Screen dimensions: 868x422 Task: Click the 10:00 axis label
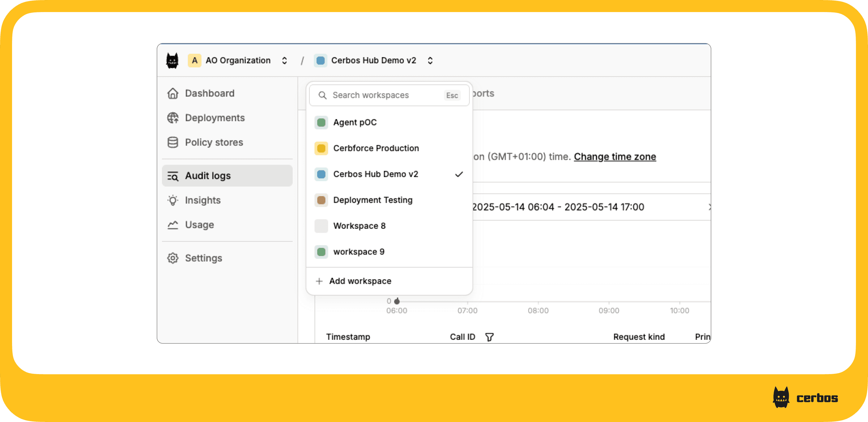(679, 310)
